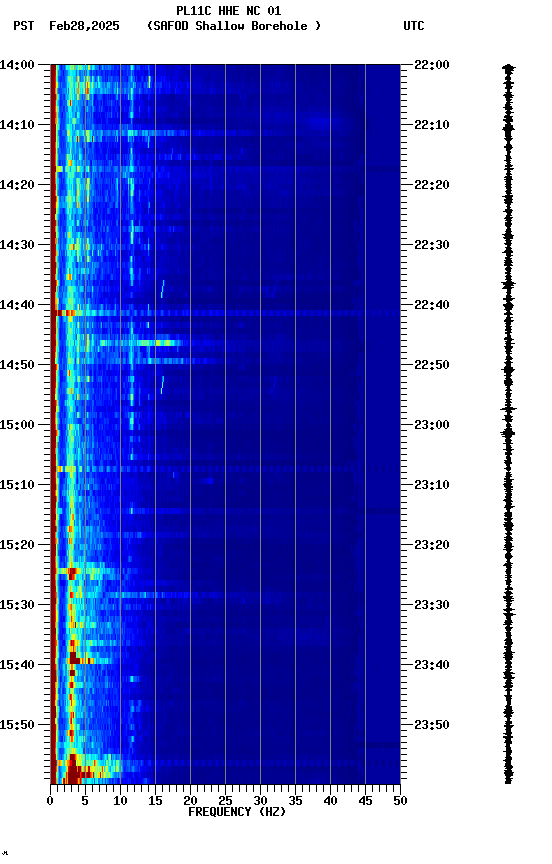This screenshot has height=864, width=552.
Task: Click the 10 Hz frequency tick label
Action: point(120,801)
